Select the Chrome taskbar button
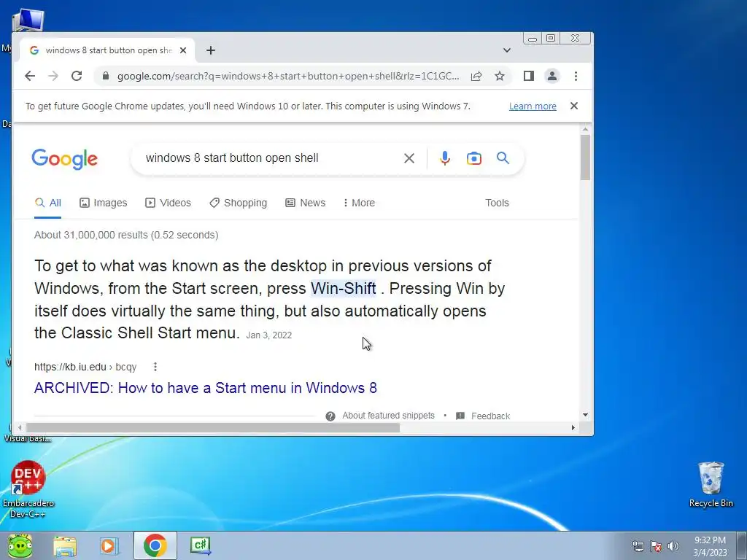The height and width of the screenshot is (560, 747). [x=155, y=545]
